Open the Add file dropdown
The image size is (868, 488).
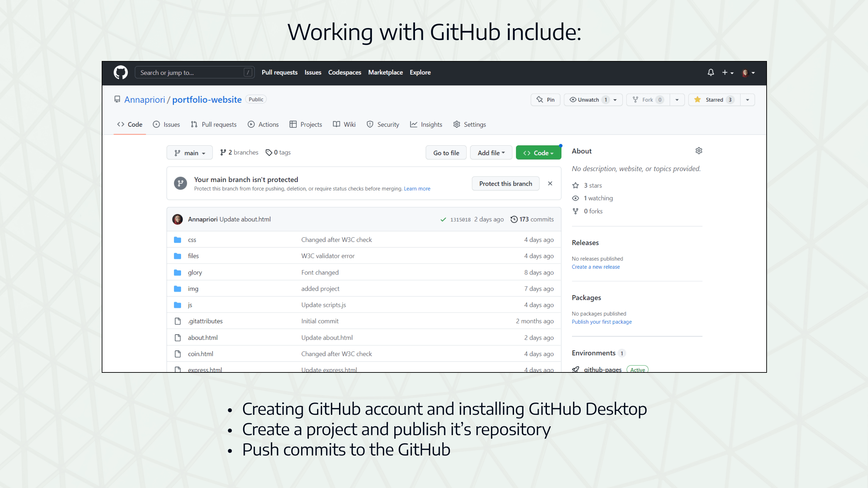pyautogui.click(x=491, y=152)
